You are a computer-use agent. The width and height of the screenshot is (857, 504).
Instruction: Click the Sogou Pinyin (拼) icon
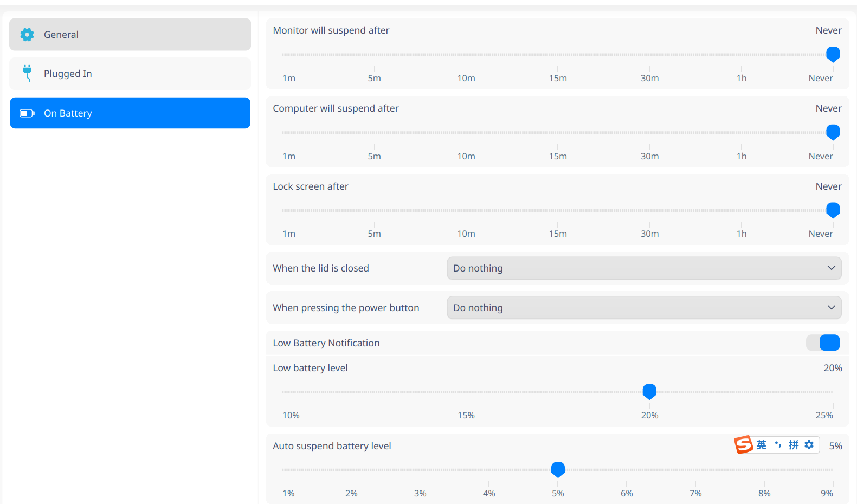[794, 445]
